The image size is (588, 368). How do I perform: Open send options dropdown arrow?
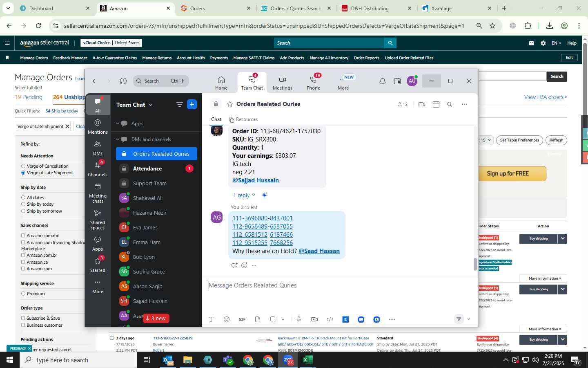click(x=469, y=319)
